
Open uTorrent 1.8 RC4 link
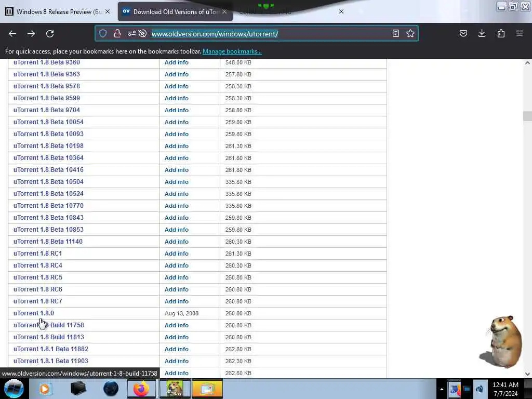pyautogui.click(x=38, y=265)
